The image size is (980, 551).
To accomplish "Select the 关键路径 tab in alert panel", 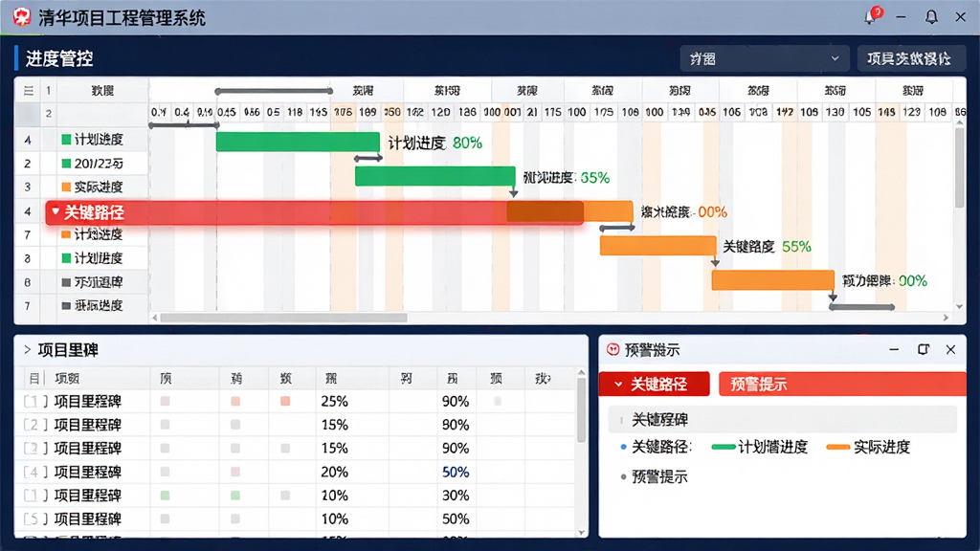I will (x=655, y=385).
